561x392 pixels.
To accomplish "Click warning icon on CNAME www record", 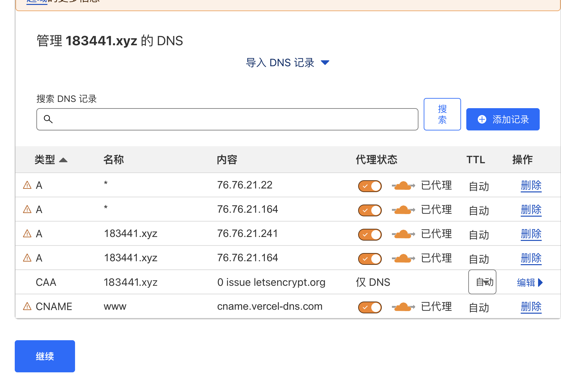I will pyautogui.click(x=27, y=306).
